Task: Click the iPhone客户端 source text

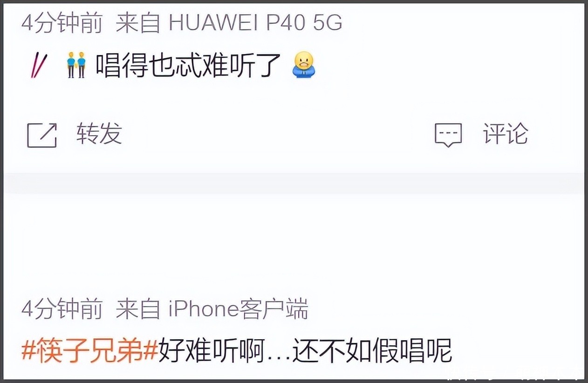Action: pyautogui.click(x=238, y=310)
